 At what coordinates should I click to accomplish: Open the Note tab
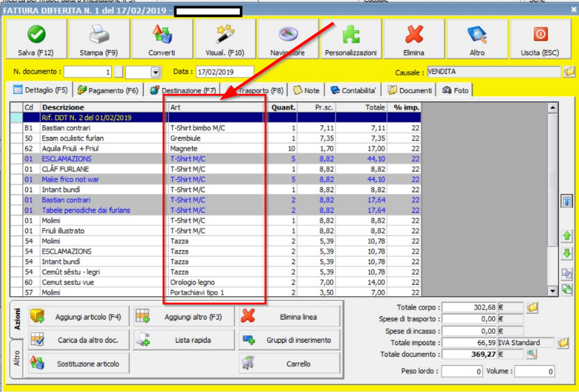pos(306,91)
